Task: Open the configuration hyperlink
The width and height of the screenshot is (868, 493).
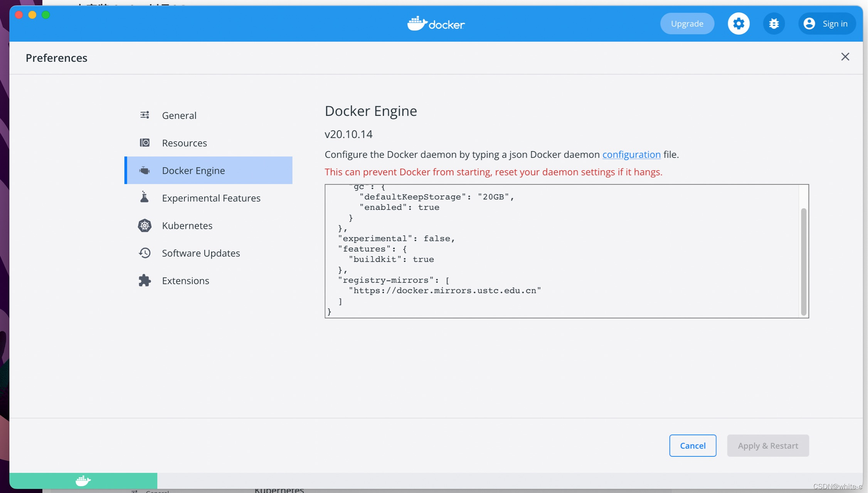Action: pos(631,154)
